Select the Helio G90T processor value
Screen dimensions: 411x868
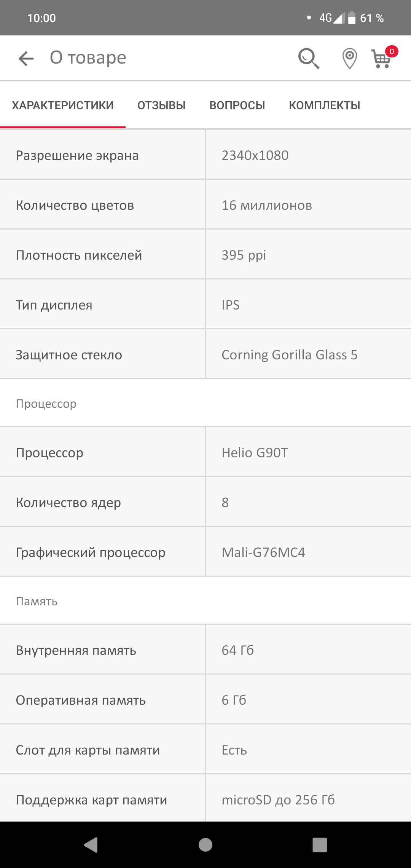pos(255,453)
